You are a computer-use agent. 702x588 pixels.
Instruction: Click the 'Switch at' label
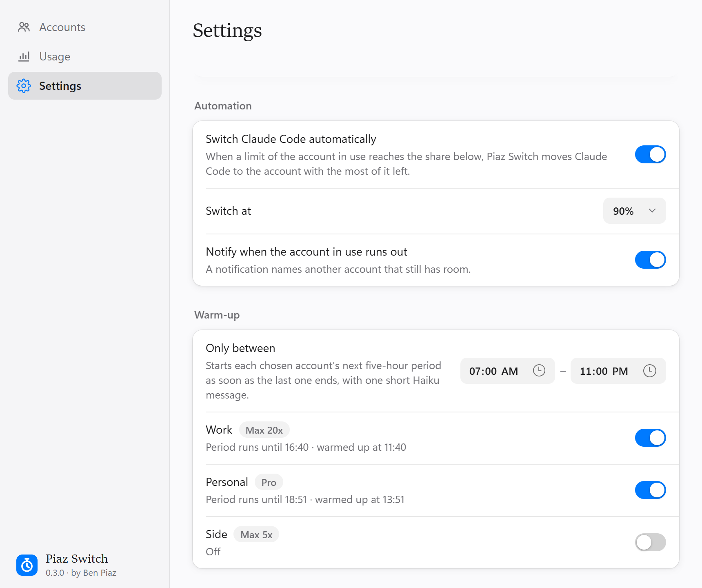click(x=228, y=211)
